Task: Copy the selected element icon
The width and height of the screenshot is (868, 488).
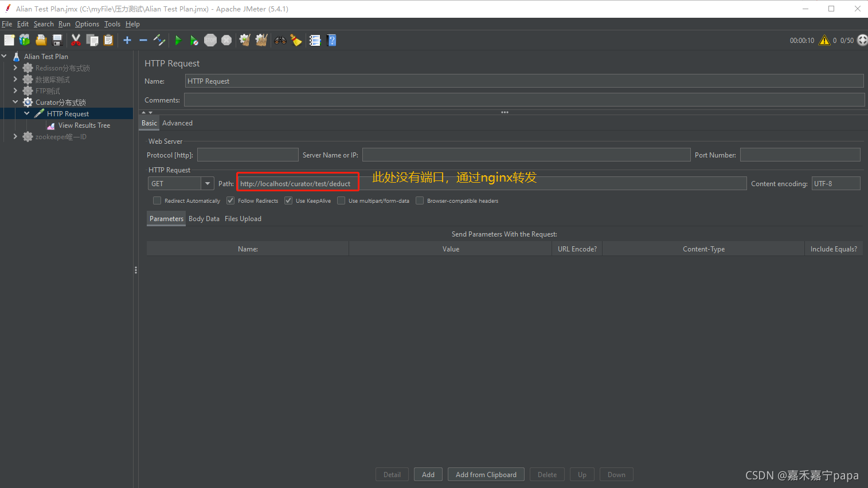Action: coord(92,40)
